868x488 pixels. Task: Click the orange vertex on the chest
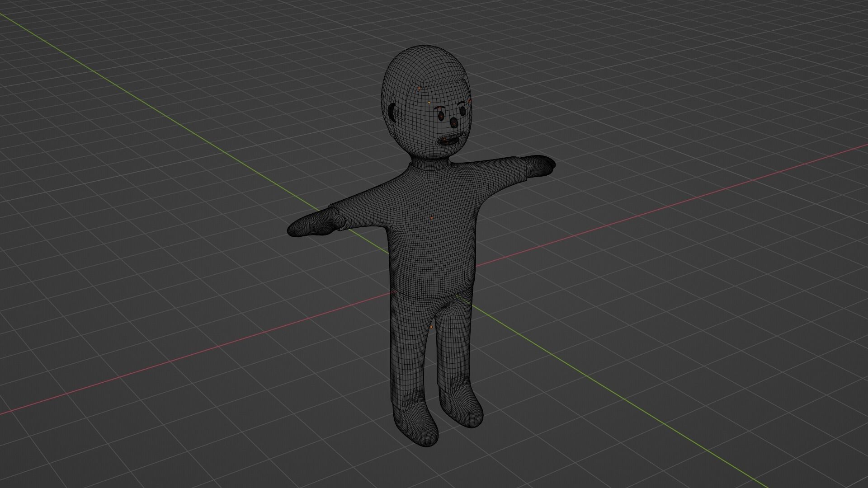pos(431,218)
